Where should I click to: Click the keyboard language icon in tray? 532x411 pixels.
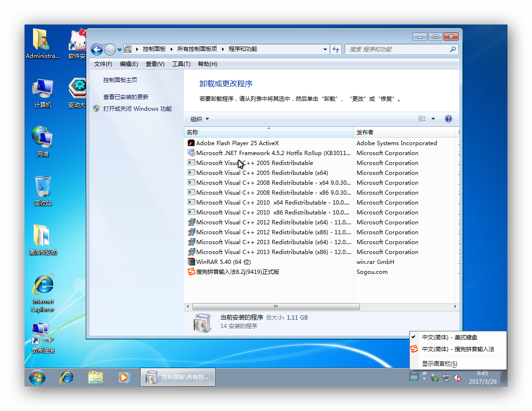point(414,376)
